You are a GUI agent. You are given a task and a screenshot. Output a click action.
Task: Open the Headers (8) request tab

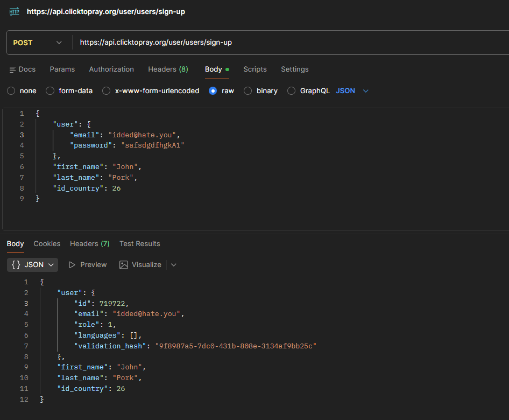(168, 69)
